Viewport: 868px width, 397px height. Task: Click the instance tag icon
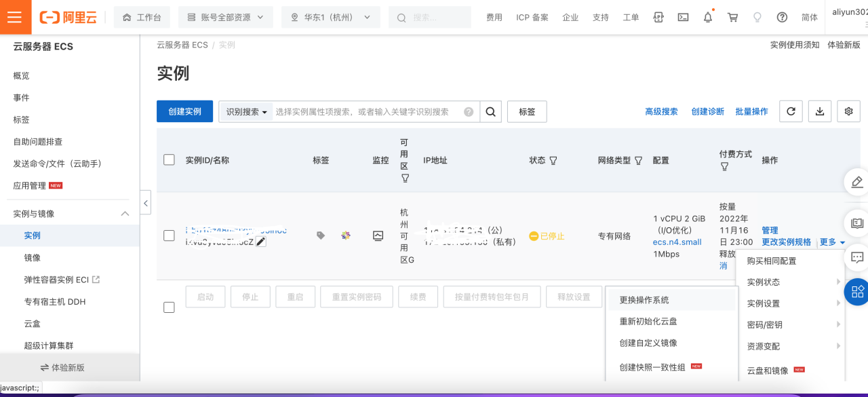321,235
